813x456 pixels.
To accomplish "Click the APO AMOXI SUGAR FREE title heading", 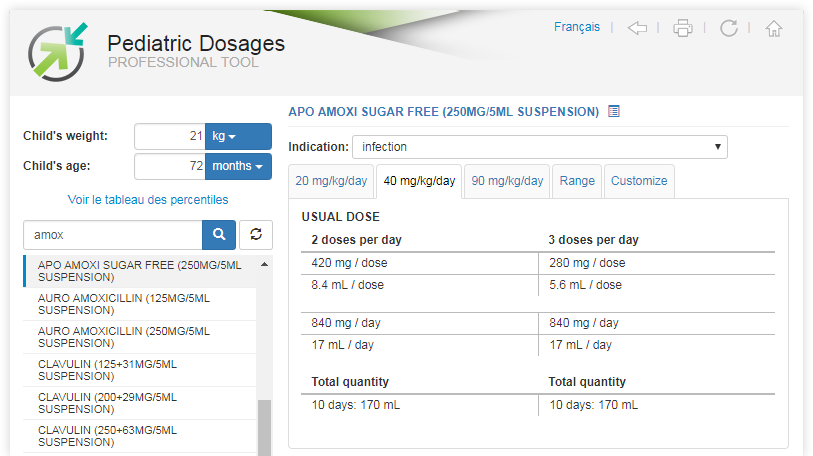I will [x=443, y=112].
